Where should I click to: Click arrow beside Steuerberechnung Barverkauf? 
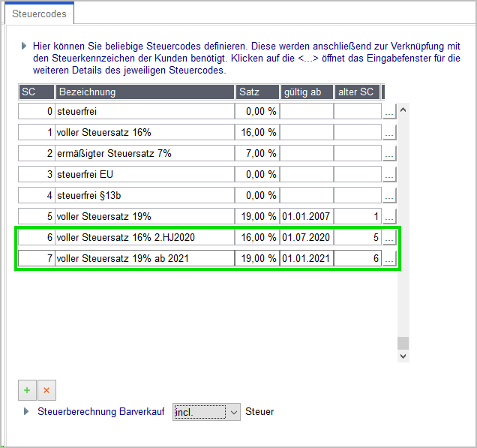tap(26, 411)
